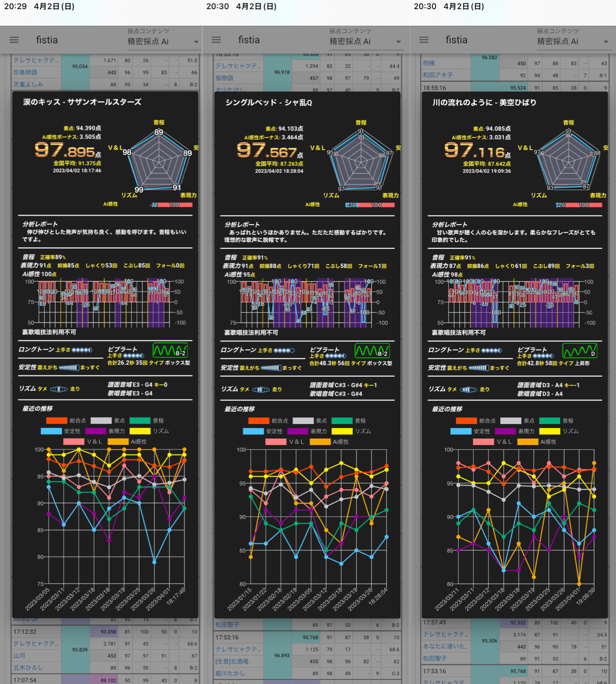Click the fistia title in the middle screen

249,40
